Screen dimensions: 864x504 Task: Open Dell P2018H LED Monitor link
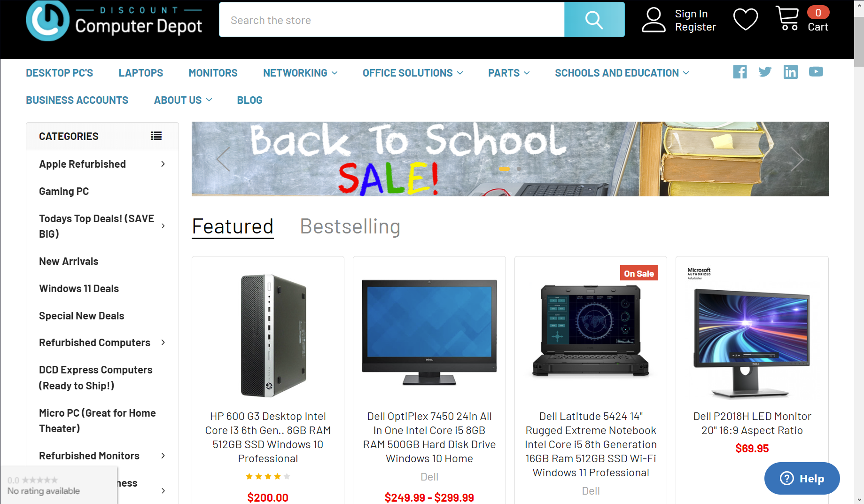752,423
